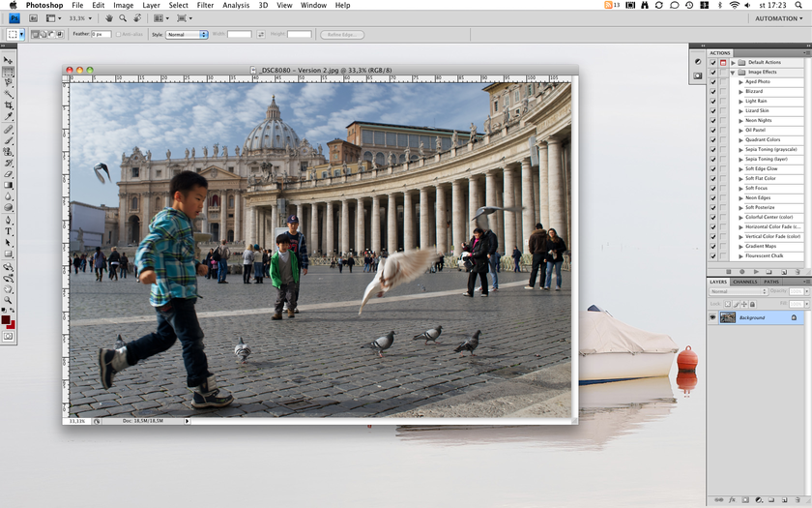Select the Gradient tool

coord(9,185)
